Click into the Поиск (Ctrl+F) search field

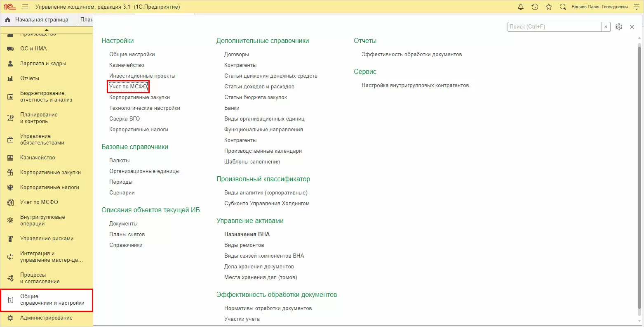click(x=555, y=26)
